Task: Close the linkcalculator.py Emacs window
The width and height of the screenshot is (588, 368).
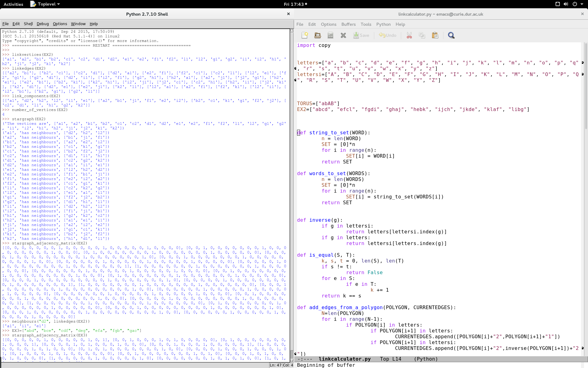Action: pyautogui.click(x=582, y=14)
